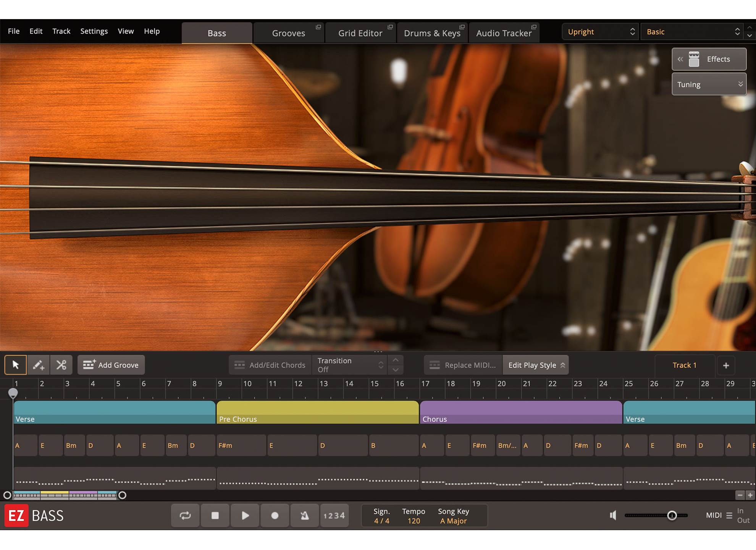Click the volume speaker icon
This screenshot has width=756, height=550.
tap(613, 515)
